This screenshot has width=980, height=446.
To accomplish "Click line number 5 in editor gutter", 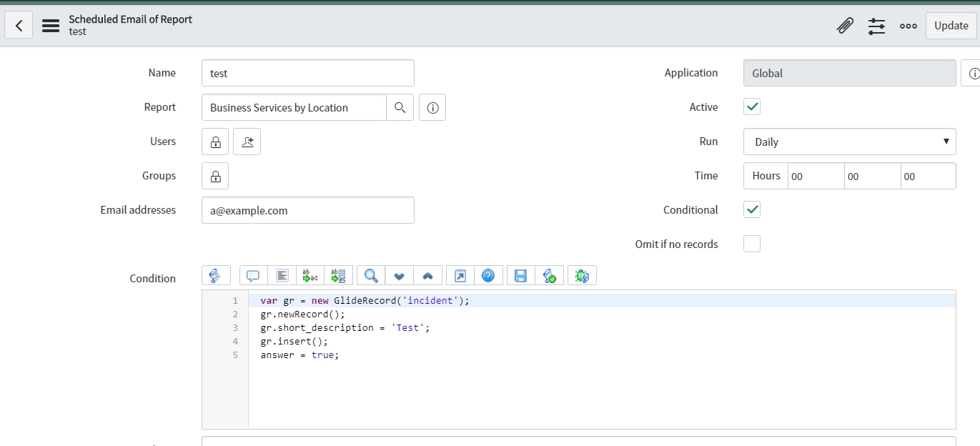I will pyautogui.click(x=235, y=355).
